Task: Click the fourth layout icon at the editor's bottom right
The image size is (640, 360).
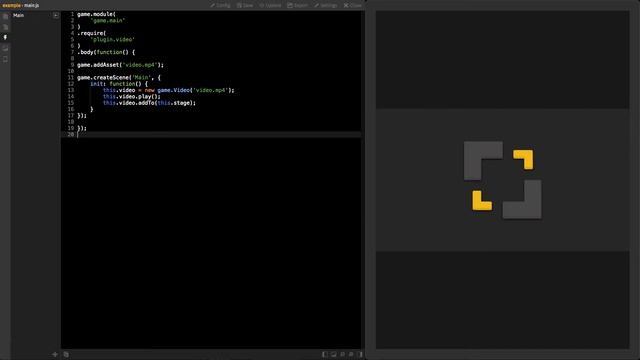Action: point(351,354)
